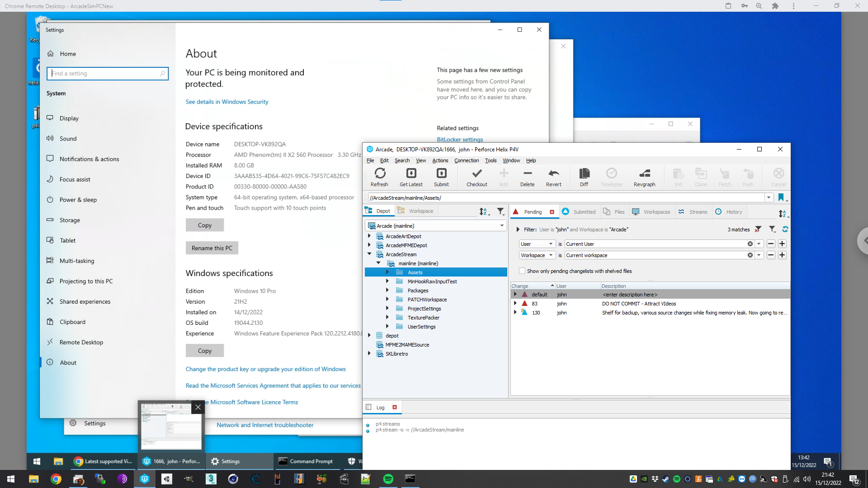
Task: Open the Revgraph toolbar icon
Action: tap(644, 174)
